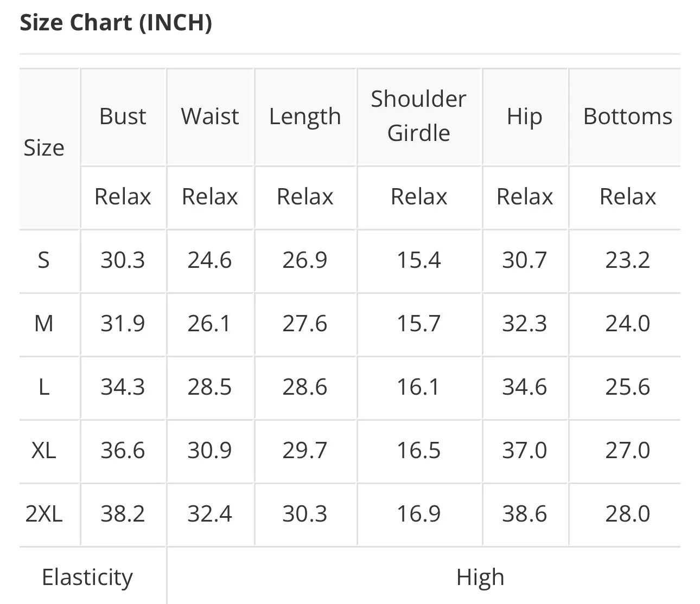Click the High elasticity value
This screenshot has width=700, height=604.
click(480, 578)
